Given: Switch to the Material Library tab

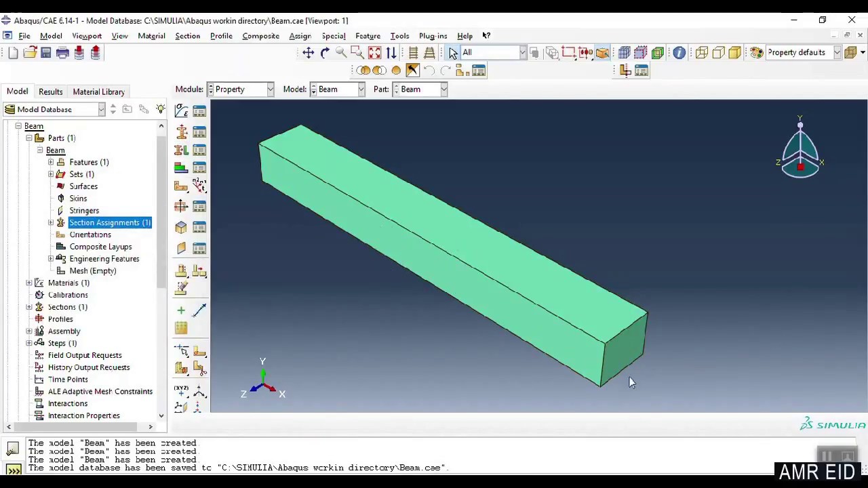Looking at the screenshot, I should tap(98, 91).
